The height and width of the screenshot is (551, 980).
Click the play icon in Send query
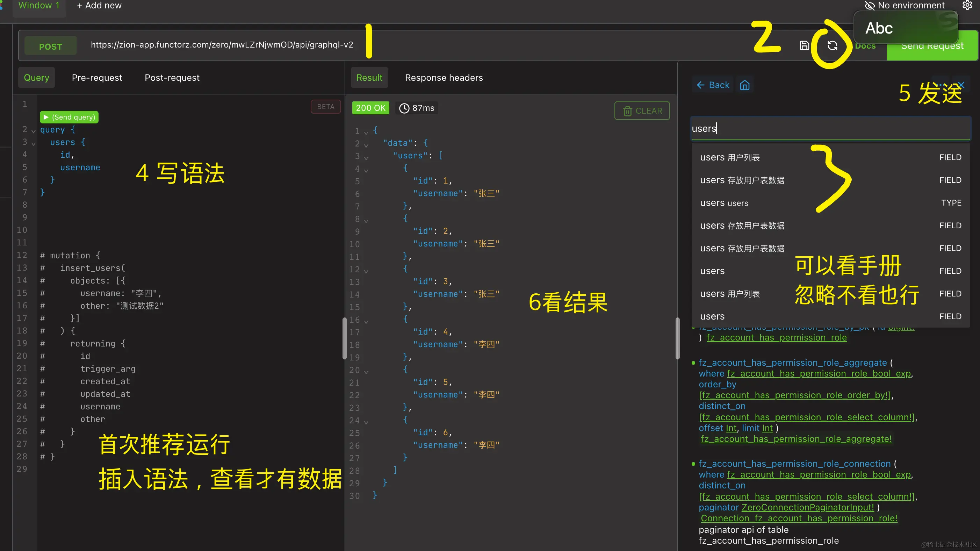46,117
